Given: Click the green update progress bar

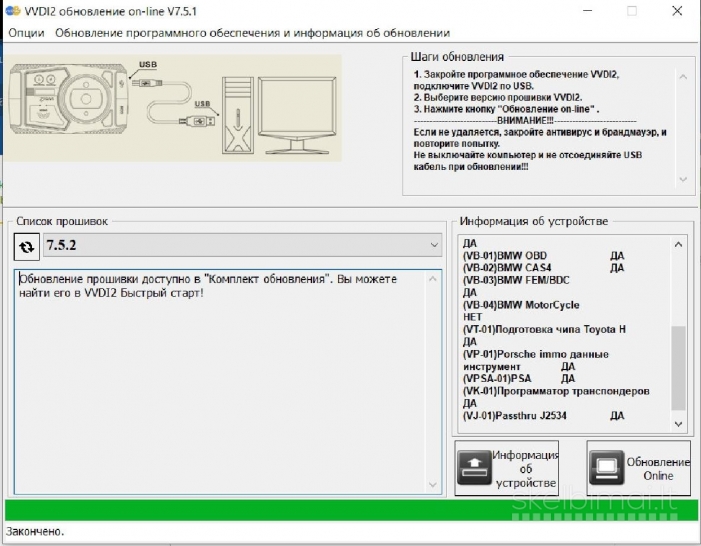Looking at the screenshot, I should tap(351, 510).
